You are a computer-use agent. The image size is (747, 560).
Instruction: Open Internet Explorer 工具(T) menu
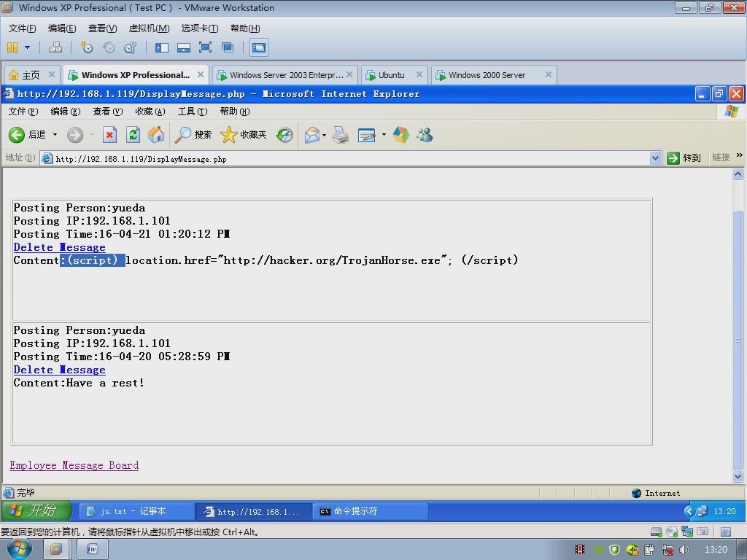(x=193, y=112)
